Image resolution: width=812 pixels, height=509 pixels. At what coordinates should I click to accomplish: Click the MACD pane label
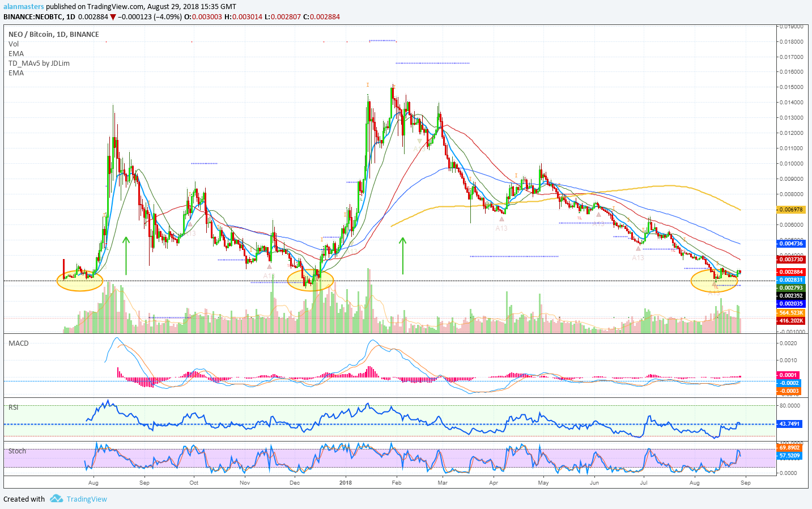click(19, 343)
